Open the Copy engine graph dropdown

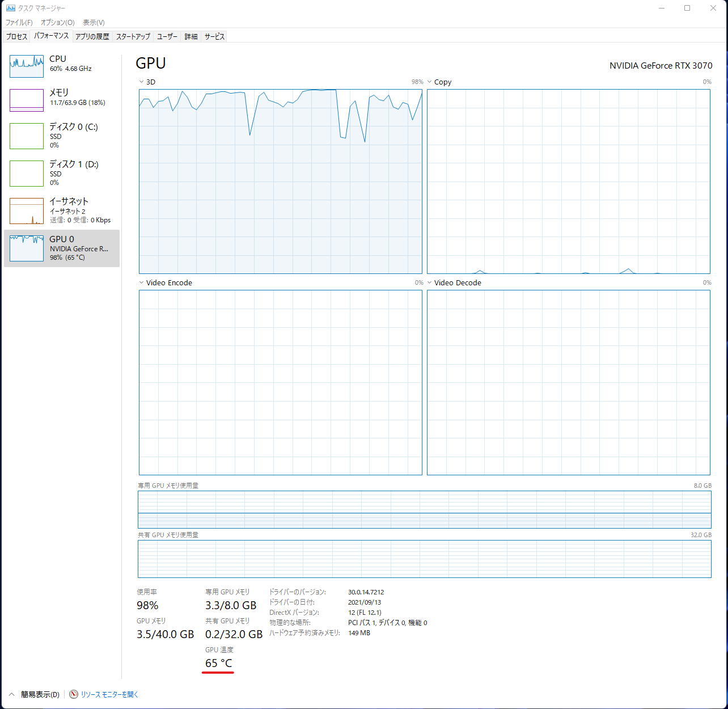[x=429, y=82]
